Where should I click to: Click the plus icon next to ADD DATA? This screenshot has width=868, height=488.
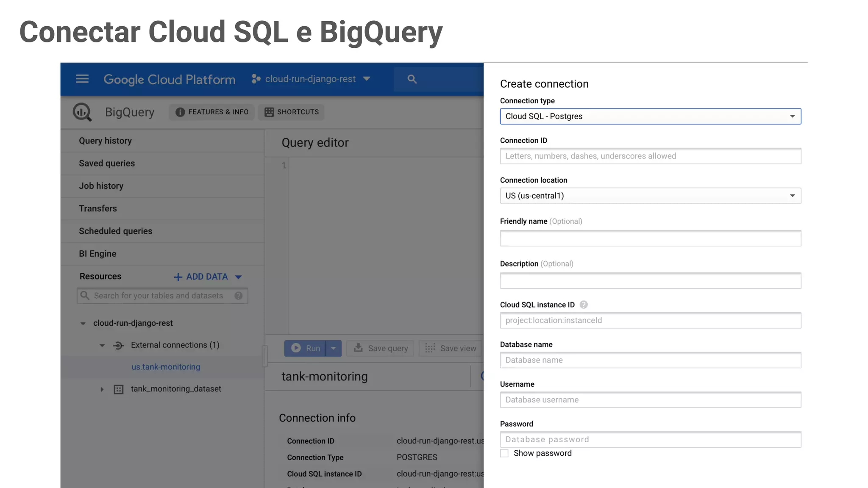click(178, 277)
